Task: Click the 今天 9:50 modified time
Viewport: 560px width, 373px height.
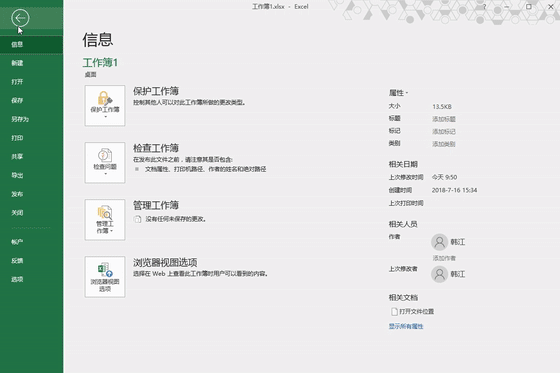Action: (x=444, y=177)
